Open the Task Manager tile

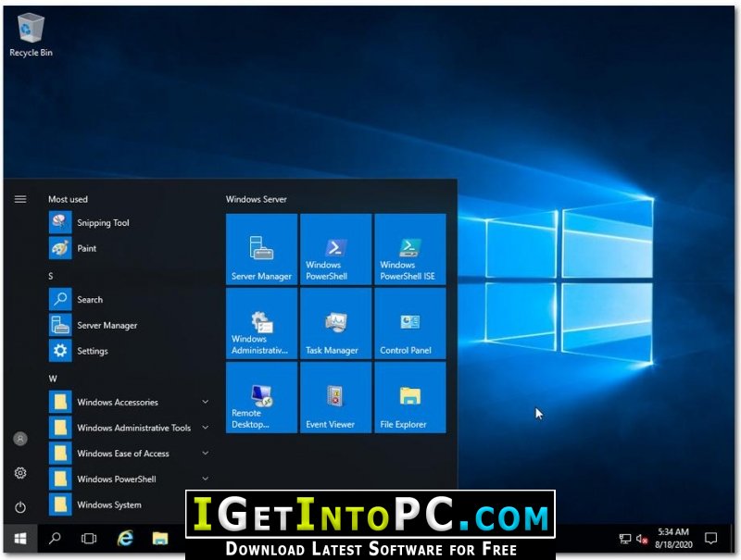pos(335,323)
